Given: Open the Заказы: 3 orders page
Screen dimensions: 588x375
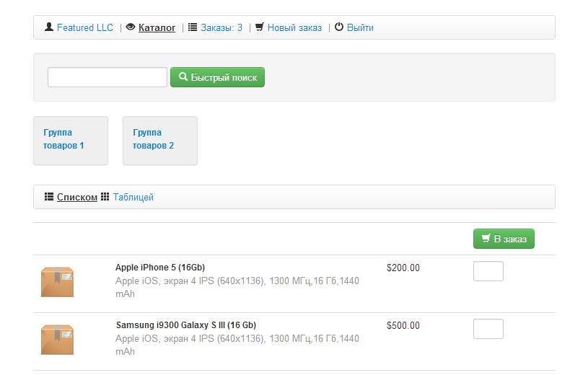Looking at the screenshot, I should [221, 27].
